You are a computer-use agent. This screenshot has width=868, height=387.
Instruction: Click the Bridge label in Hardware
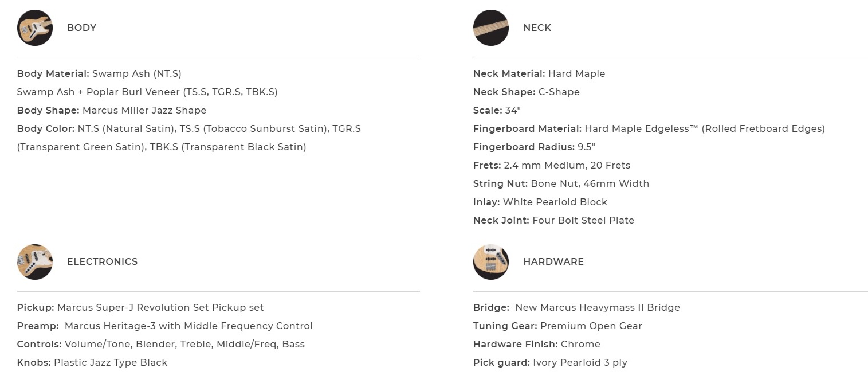tap(491, 307)
